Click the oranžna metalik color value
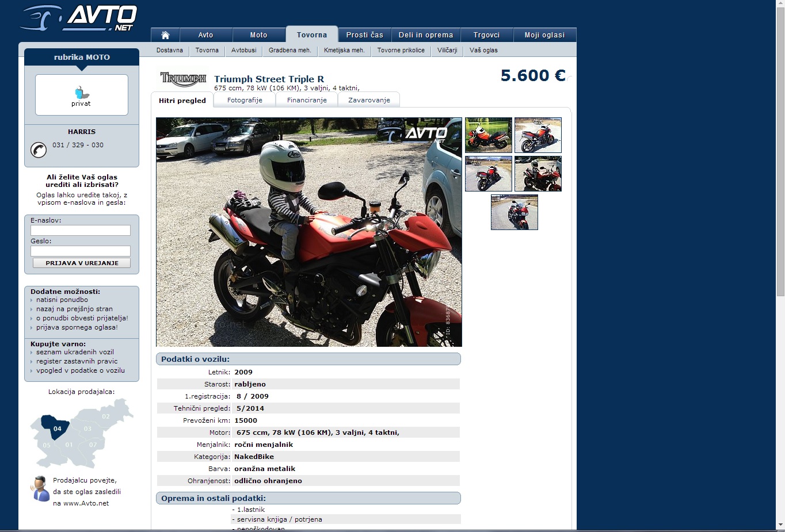This screenshot has width=785, height=532. (265, 469)
